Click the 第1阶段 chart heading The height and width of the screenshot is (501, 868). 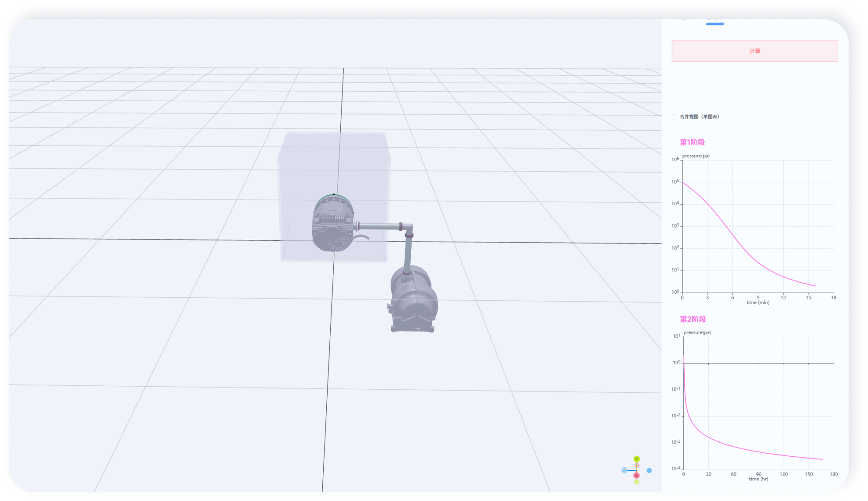click(x=692, y=142)
